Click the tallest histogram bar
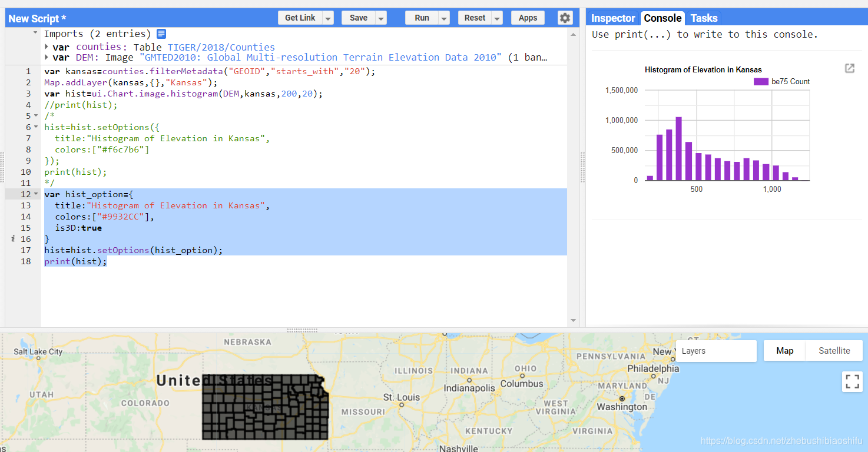The width and height of the screenshot is (868, 452). 678,149
